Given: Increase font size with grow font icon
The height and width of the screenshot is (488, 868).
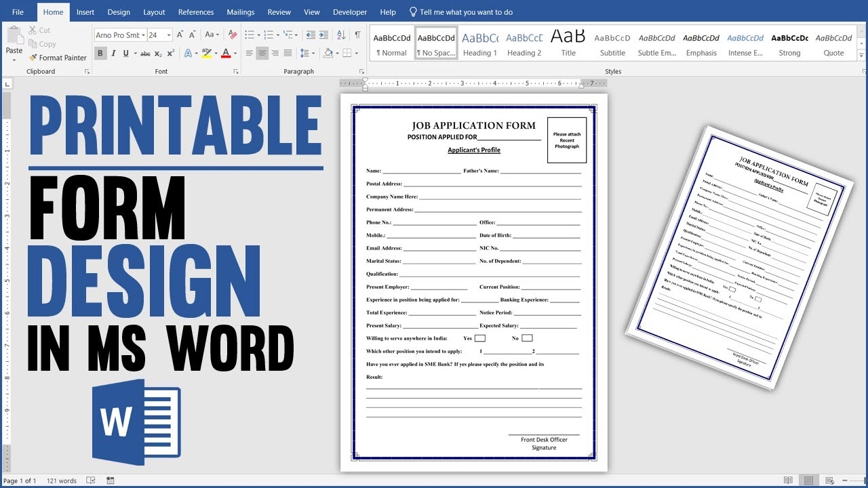Looking at the screenshot, I should point(180,35).
